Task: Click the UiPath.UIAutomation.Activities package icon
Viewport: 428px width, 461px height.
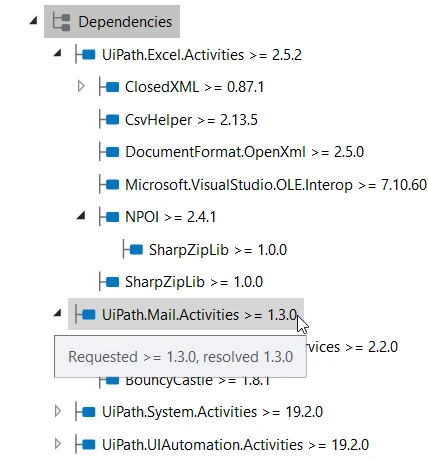Action: [85, 444]
